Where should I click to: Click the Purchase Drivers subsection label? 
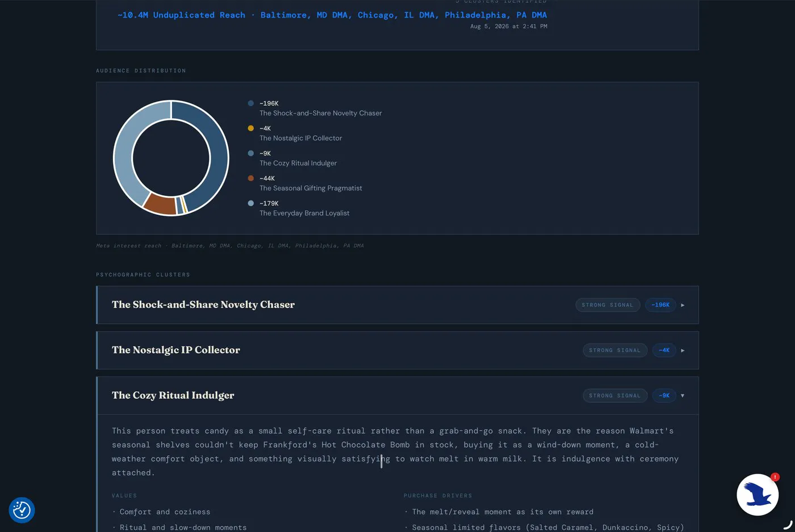(x=438, y=496)
